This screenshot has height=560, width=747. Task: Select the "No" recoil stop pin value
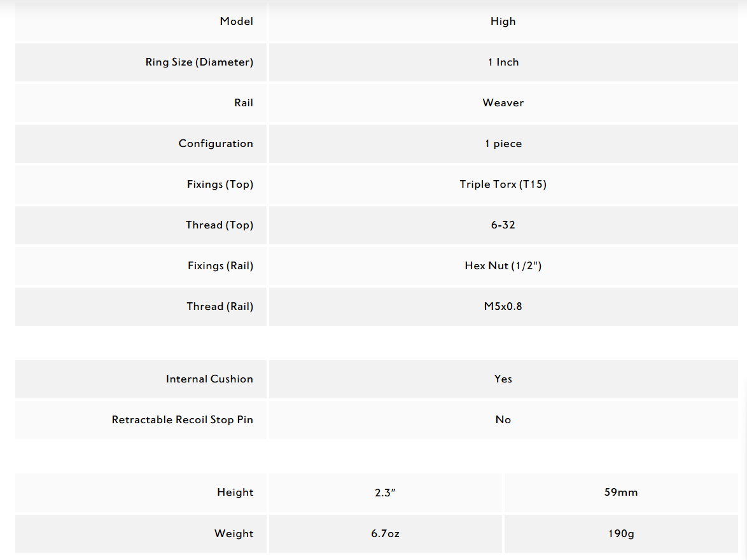503,420
